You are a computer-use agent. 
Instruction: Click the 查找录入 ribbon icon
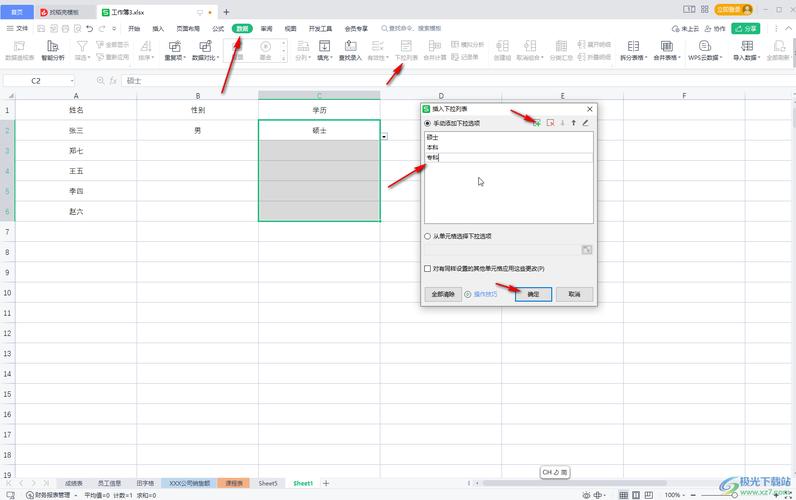pyautogui.click(x=350, y=50)
